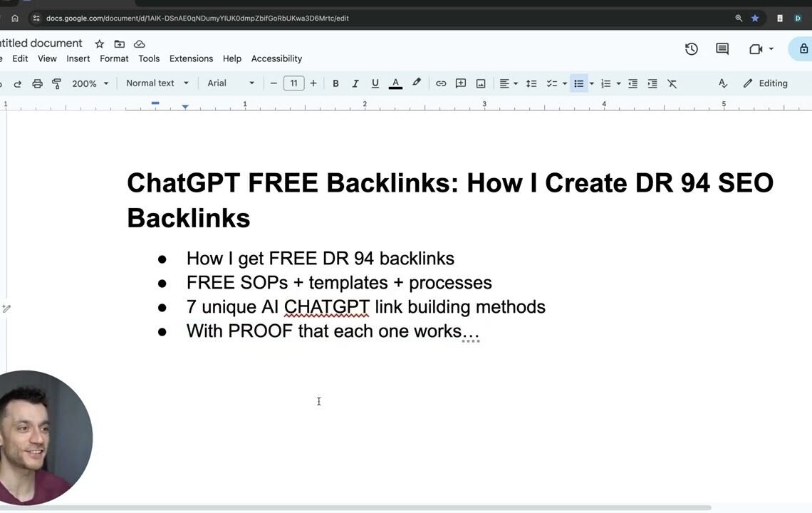Screen dimensions: 812x513
Task: Click the browser bookmark star
Action: 755,18
